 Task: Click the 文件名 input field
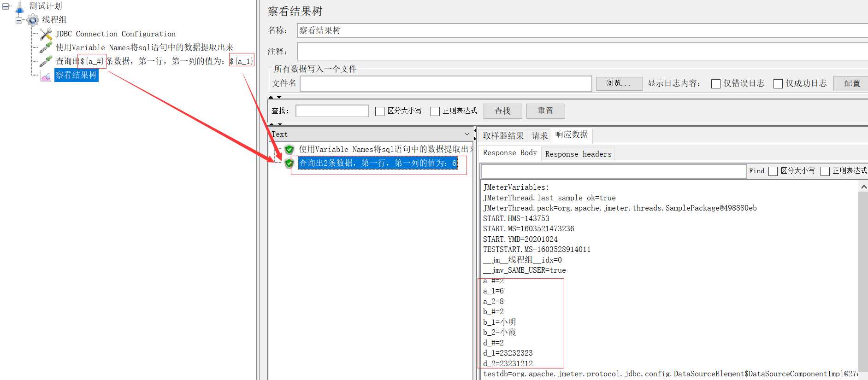point(446,83)
